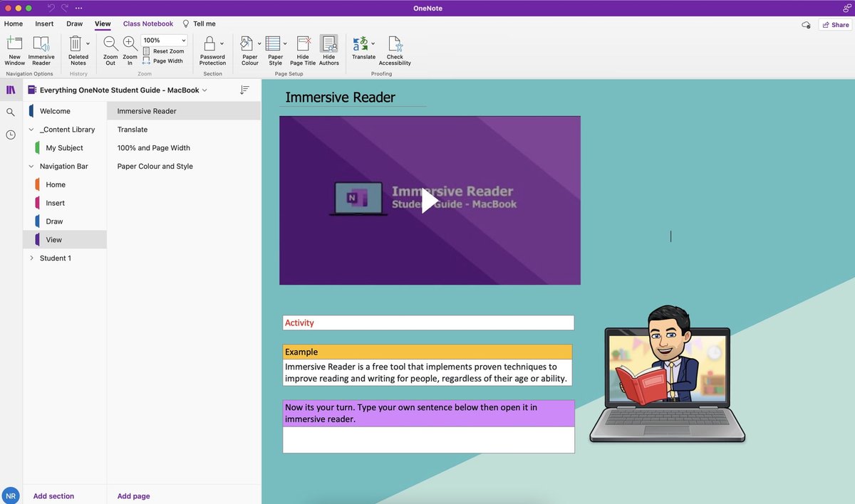
Task: Expand the Student 1 section group
Action: (x=31, y=258)
